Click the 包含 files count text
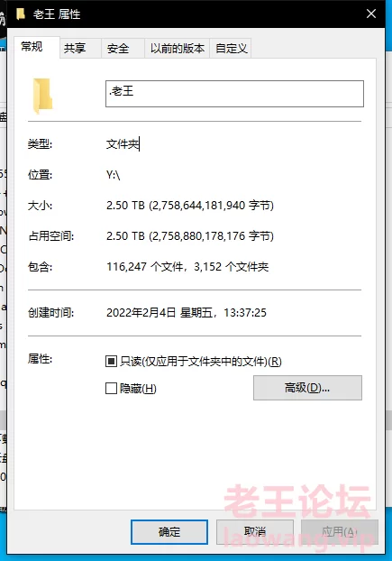 point(187,267)
